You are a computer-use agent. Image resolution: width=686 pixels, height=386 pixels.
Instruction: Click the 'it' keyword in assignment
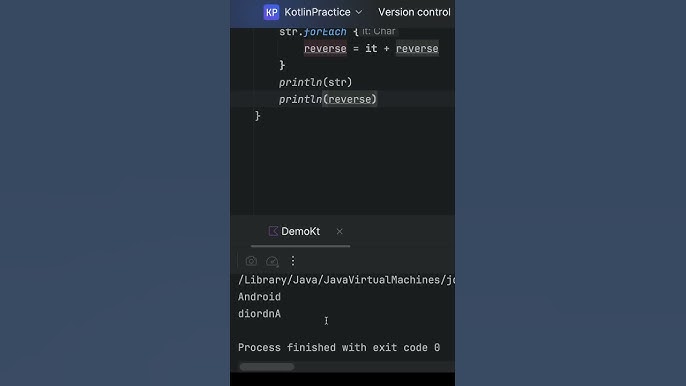click(x=371, y=49)
